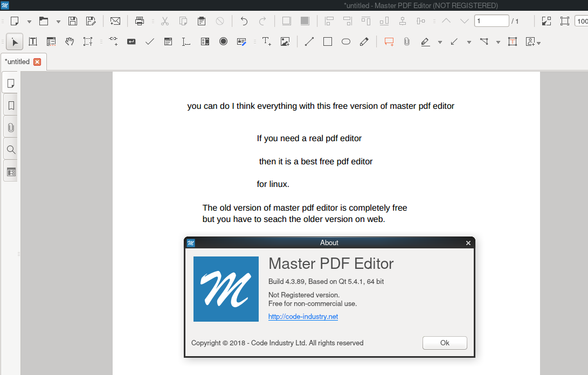The image size is (588, 375).
Task: Select the Highlight text tool
Action: (x=425, y=41)
